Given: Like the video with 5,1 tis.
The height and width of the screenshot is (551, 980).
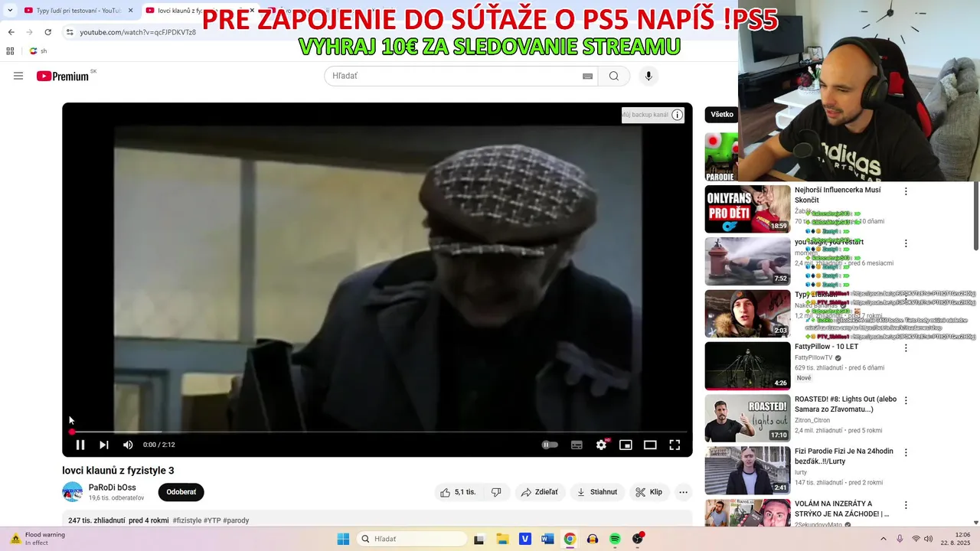Looking at the screenshot, I should tap(458, 492).
